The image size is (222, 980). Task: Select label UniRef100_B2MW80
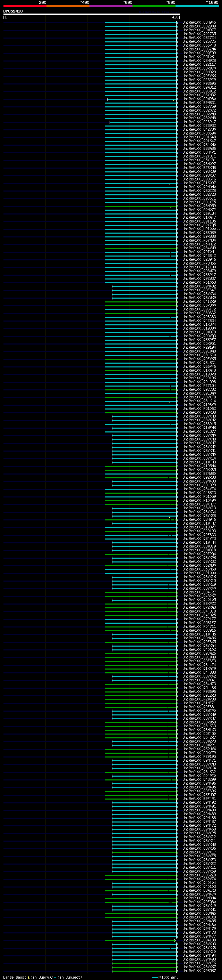(199, 473)
